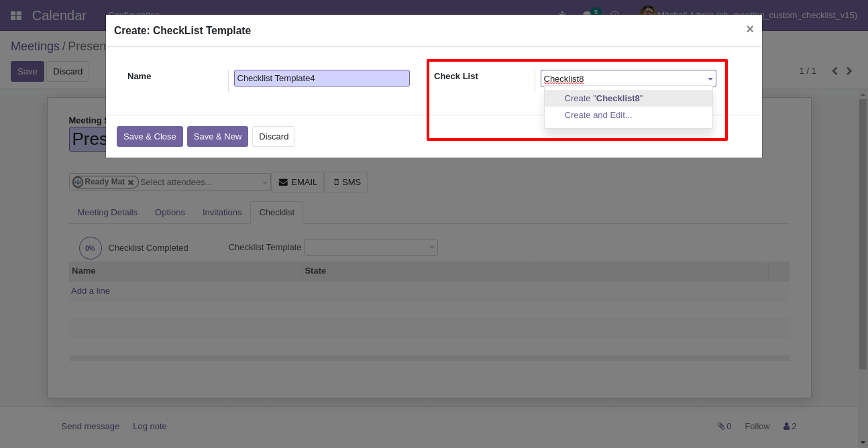Go to previous record arrow
Image resolution: width=868 pixels, height=448 pixels.
[x=835, y=71]
